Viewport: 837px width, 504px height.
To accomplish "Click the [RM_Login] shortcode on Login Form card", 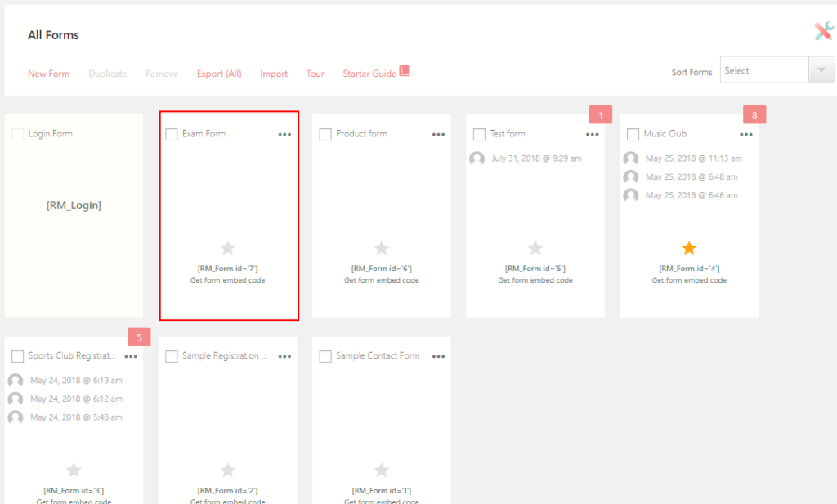I will pos(74,206).
